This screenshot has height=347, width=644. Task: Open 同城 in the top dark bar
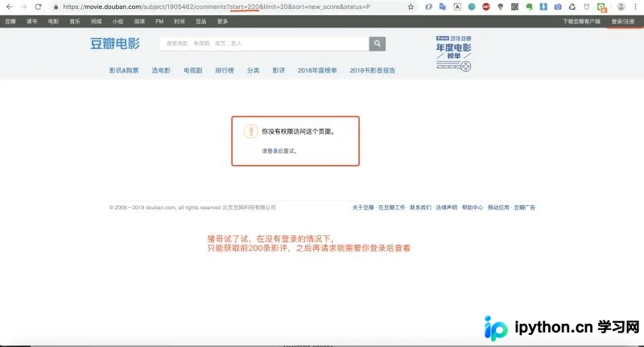coord(96,22)
